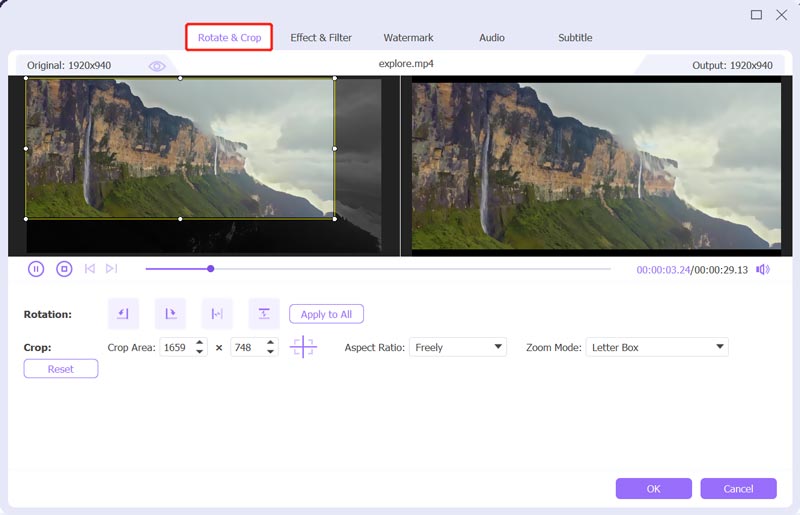800x515 pixels.
Task: Click Original: 1920x940 label
Action: (69, 65)
